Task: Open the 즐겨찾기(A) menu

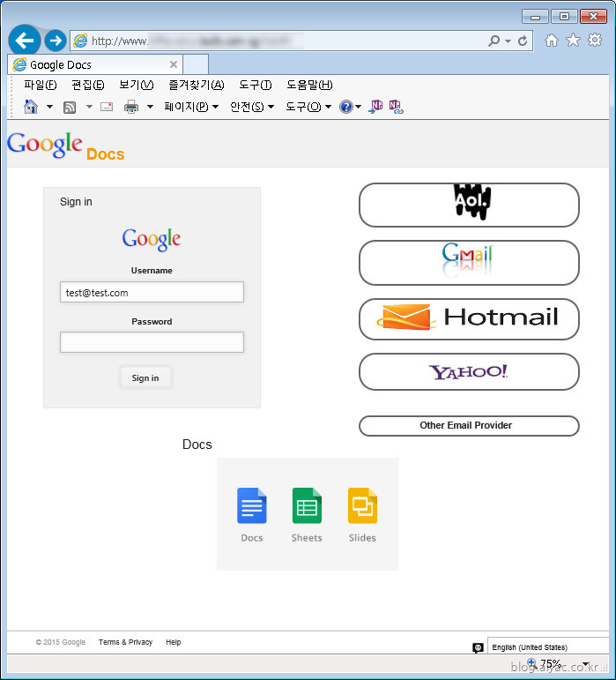Action: [197, 85]
